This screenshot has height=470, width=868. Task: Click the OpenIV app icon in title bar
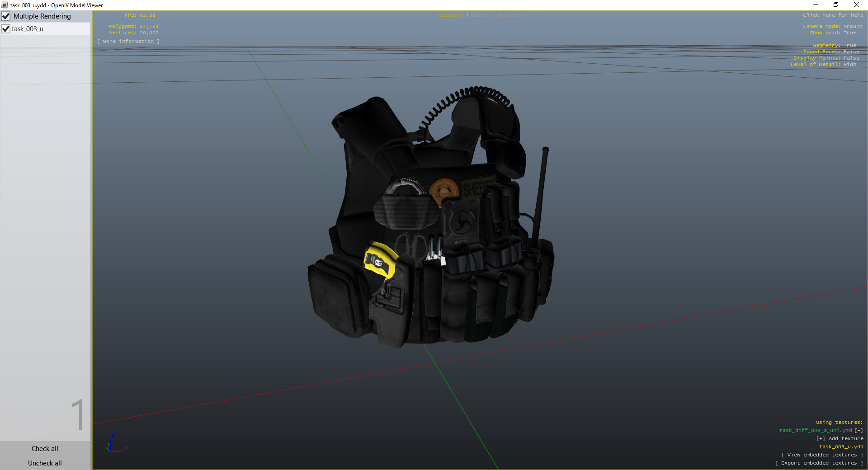click(5, 5)
